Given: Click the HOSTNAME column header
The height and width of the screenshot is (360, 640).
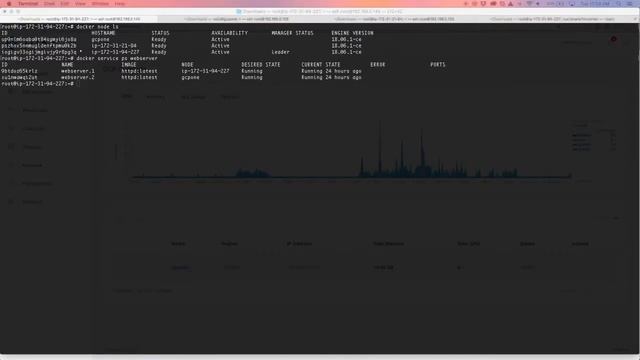Looking at the screenshot, I should pos(103,33).
